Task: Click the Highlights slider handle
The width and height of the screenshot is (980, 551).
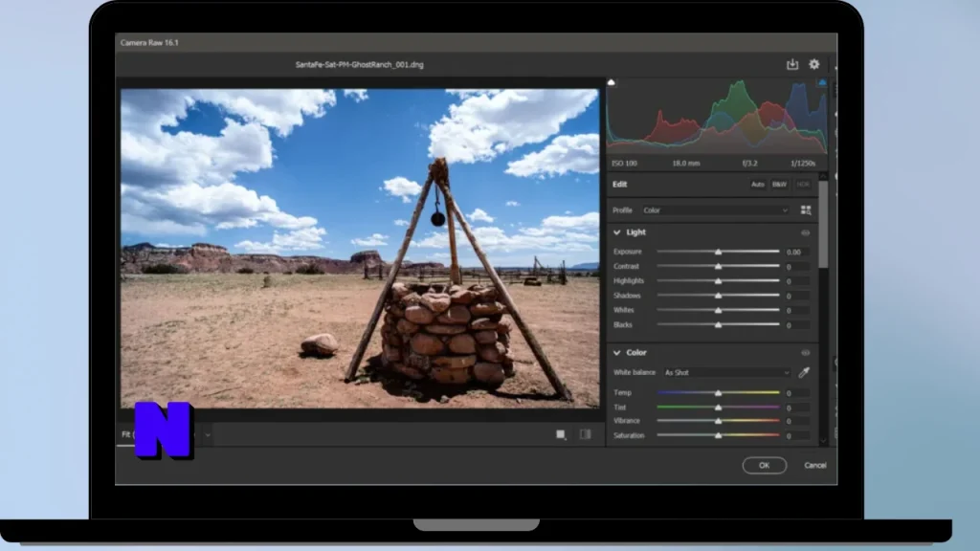Action: [x=718, y=281]
